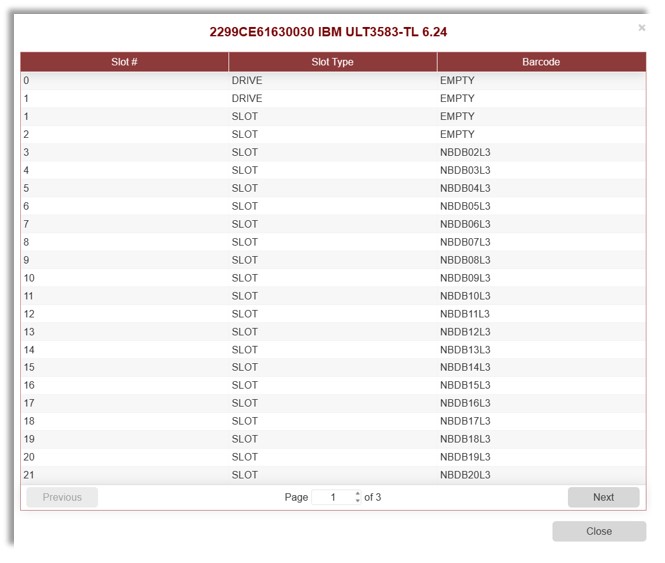The width and height of the screenshot is (665, 563).
Task: Sort by the Slot Type column header
Action: pos(332,62)
